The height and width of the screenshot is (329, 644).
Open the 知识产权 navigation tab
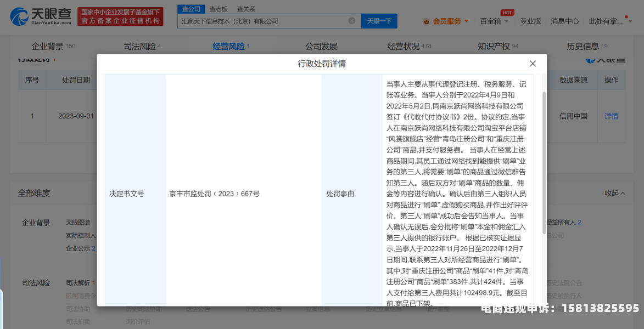coord(494,46)
